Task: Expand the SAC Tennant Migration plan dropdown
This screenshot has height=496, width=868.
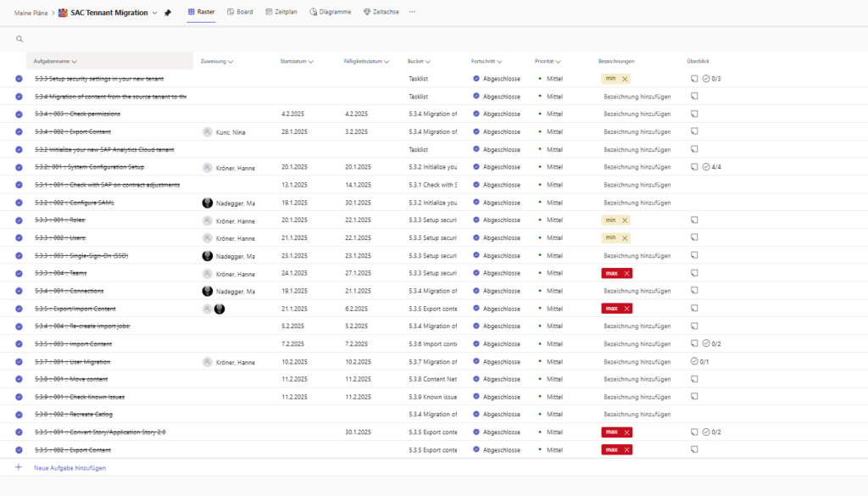Action: point(154,13)
